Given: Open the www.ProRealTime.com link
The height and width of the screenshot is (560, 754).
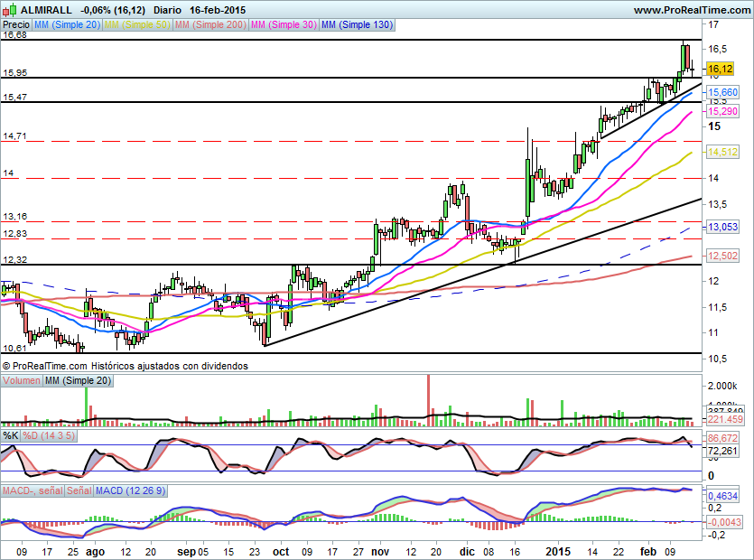Looking at the screenshot, I should (691, 9).
